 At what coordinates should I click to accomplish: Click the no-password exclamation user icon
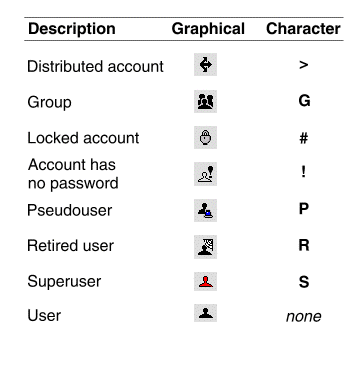[x=205, y=174]
